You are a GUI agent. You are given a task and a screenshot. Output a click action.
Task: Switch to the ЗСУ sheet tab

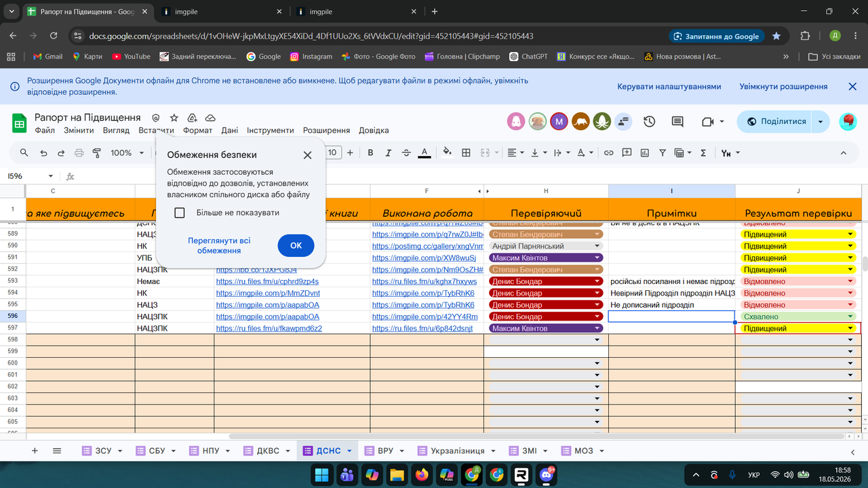103,451
